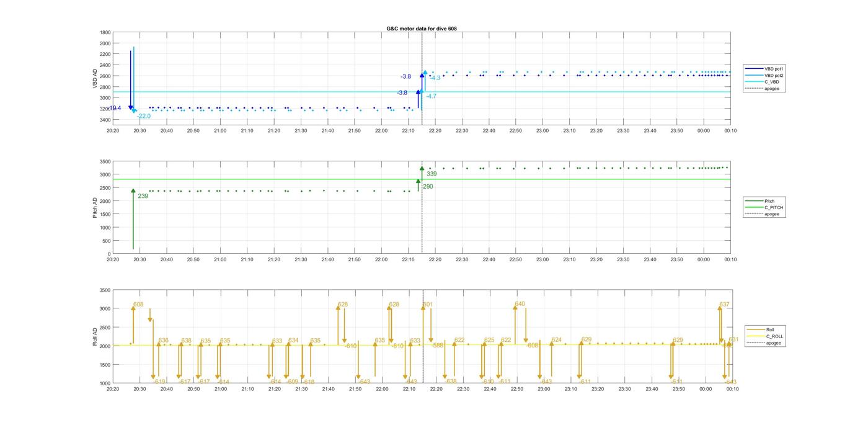Click the '23:00' time tick under the Pitch plot
Image resolution: width=868 pixels, height=430 pixels.
(542, 260)
